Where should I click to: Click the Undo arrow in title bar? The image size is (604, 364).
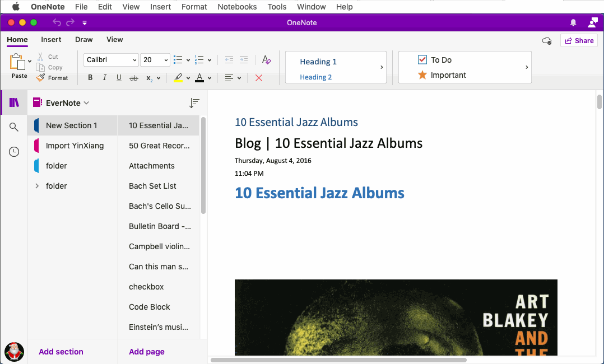(x=57, y=22)
